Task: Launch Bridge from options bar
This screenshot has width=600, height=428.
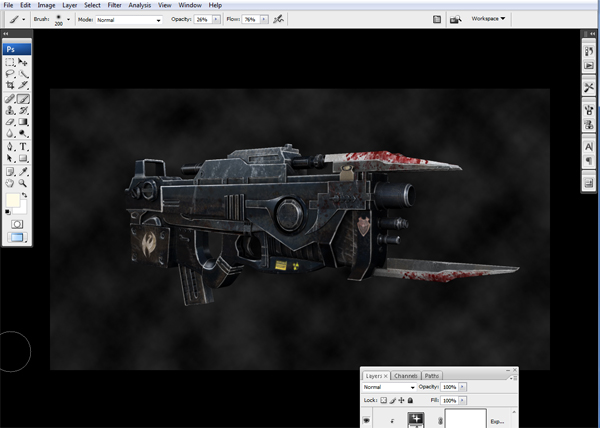Action: (455, 19)
